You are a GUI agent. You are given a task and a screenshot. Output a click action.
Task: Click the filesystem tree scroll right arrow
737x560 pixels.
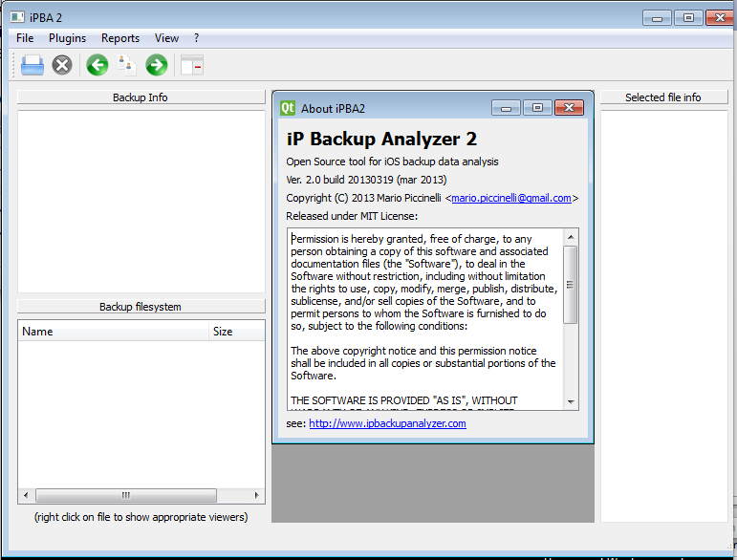pyautogui.click(x=256, y=495)
